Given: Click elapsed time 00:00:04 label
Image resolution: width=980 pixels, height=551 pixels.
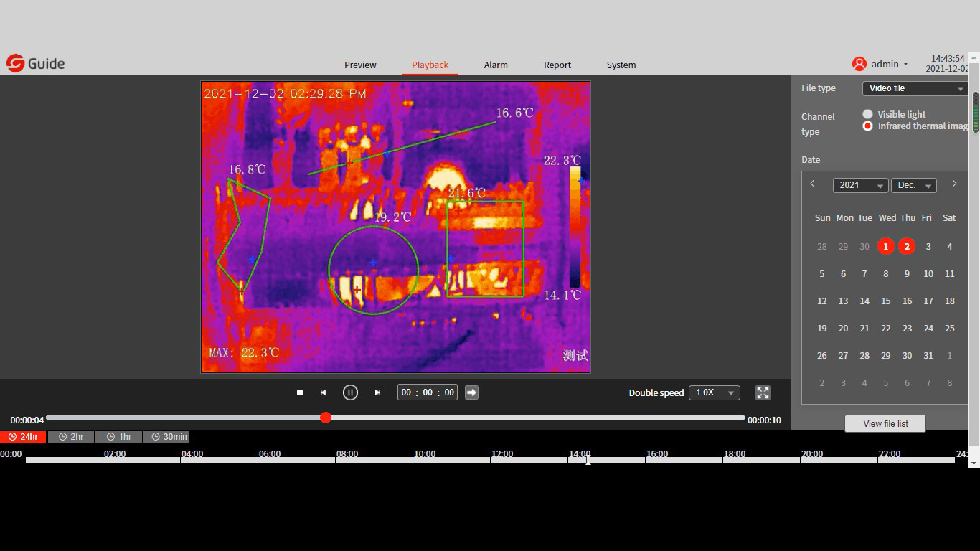Looking at the screenshot, I should (x=27, y=420).
